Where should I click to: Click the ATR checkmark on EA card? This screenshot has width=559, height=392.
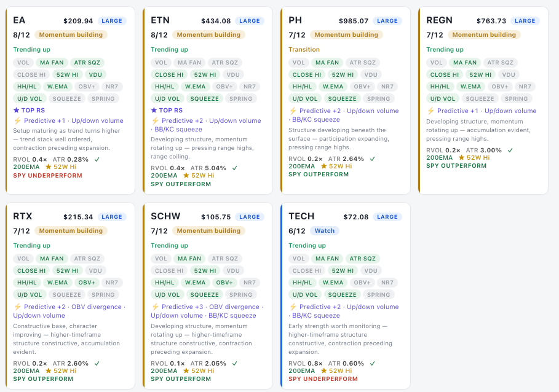point(97,160)
